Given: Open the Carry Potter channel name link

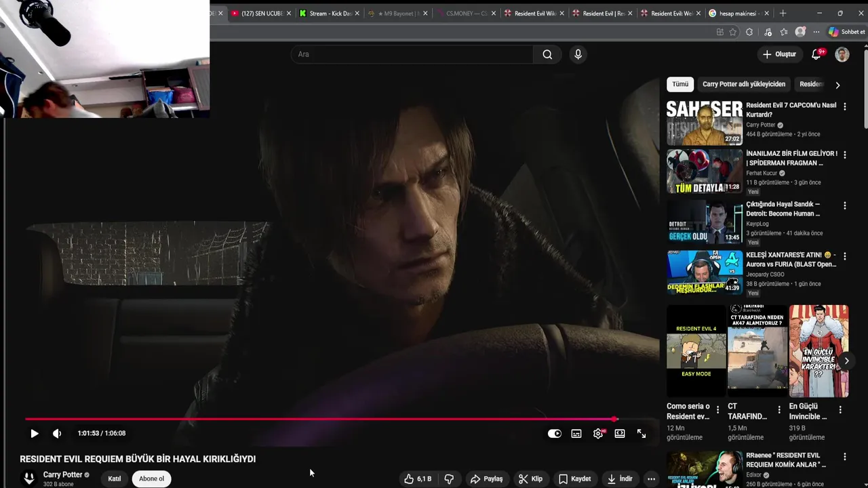Looking at the screenshot, I should [62, 474].
